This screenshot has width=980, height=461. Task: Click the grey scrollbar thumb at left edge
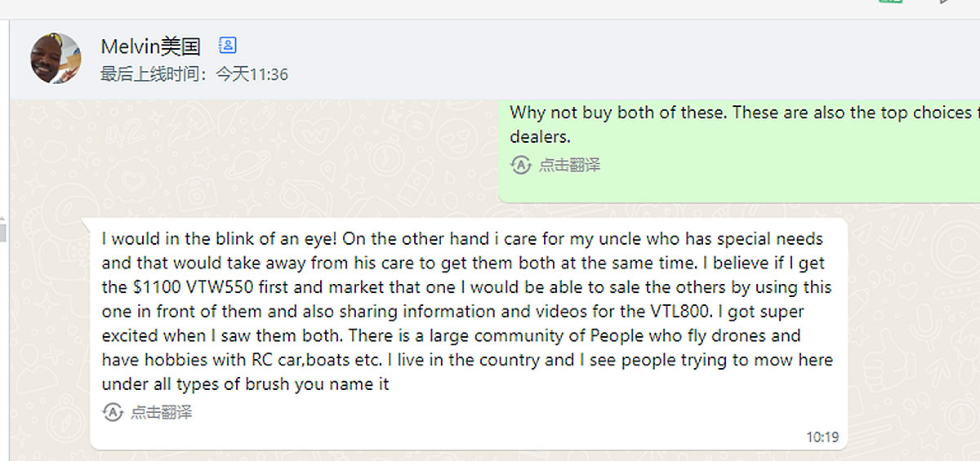(3, 233)
